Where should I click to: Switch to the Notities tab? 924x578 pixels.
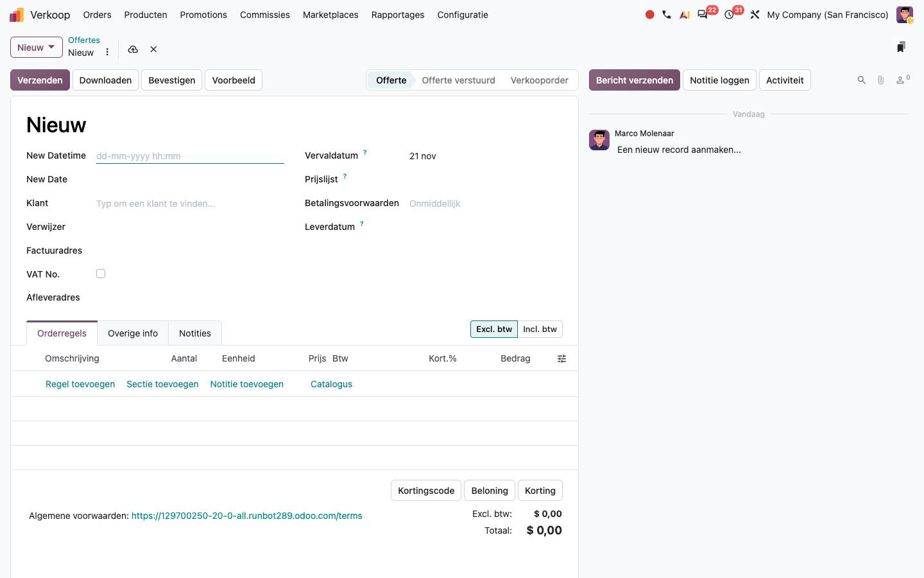(195, 333)
